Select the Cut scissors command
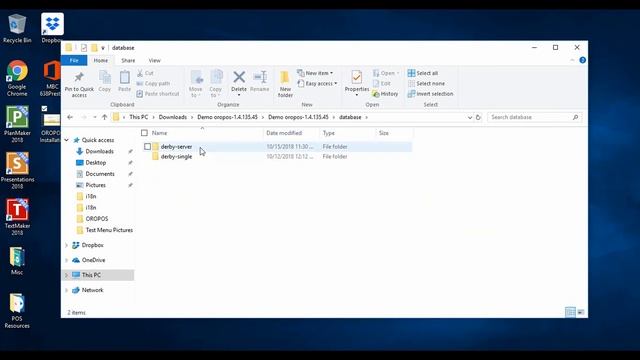 tap(145, 73)
